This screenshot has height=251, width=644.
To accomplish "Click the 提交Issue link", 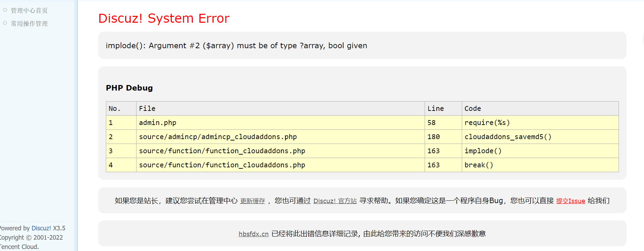I will pos(570,201).
